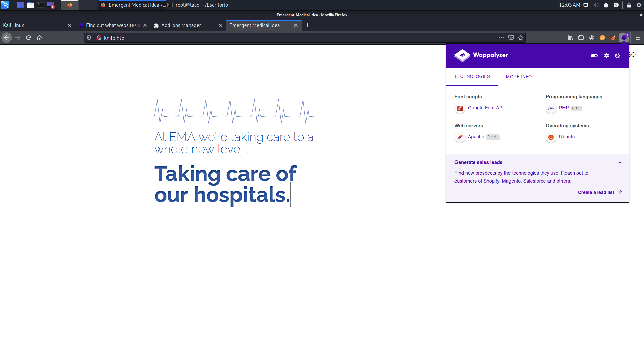Collapse the Generate sales leads section
Screen dimensions: 644x362
(x=620, y=163)
